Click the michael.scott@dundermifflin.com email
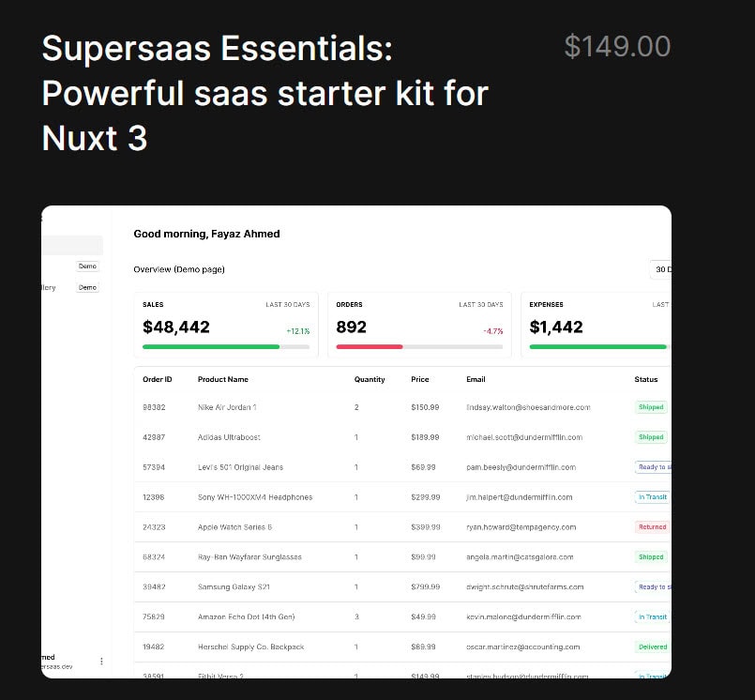This screenshot has width=755, height=700. coord(524,437)
